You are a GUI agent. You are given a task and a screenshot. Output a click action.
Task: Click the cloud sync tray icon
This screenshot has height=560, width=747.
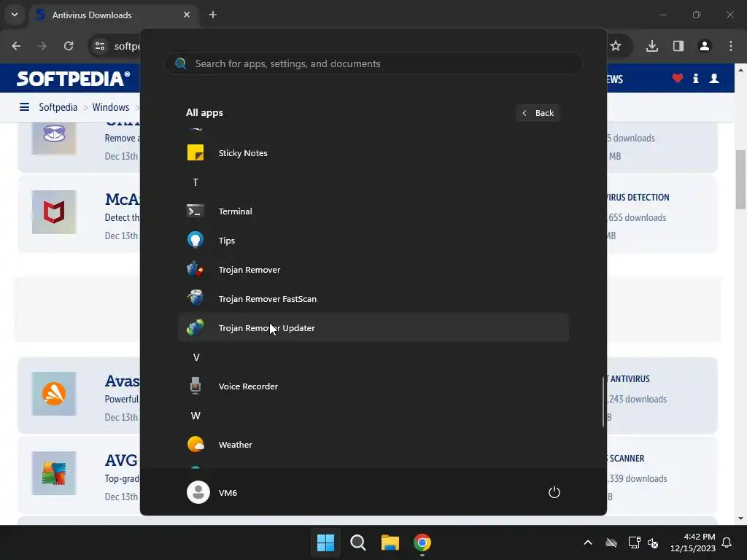[x=611, y=542]
